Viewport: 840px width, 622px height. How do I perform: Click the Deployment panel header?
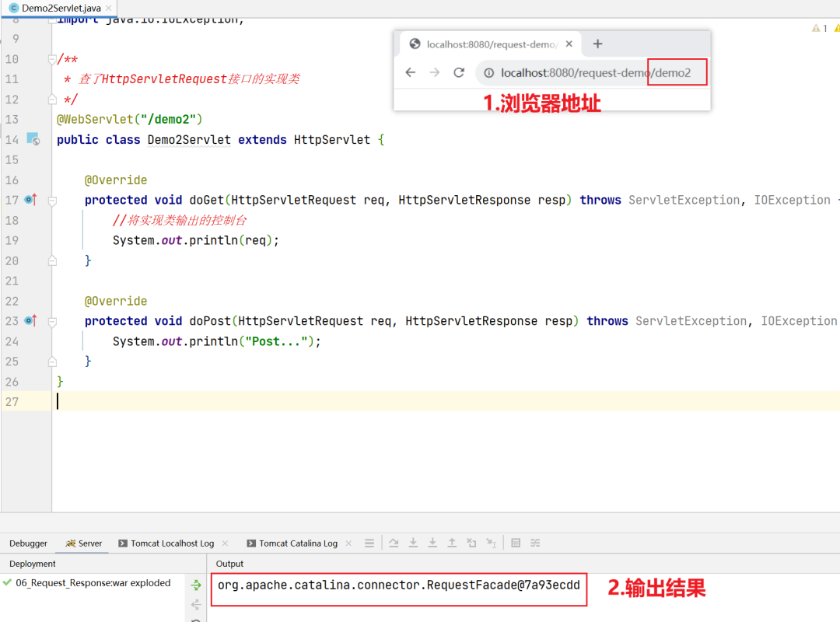[32, 564]
